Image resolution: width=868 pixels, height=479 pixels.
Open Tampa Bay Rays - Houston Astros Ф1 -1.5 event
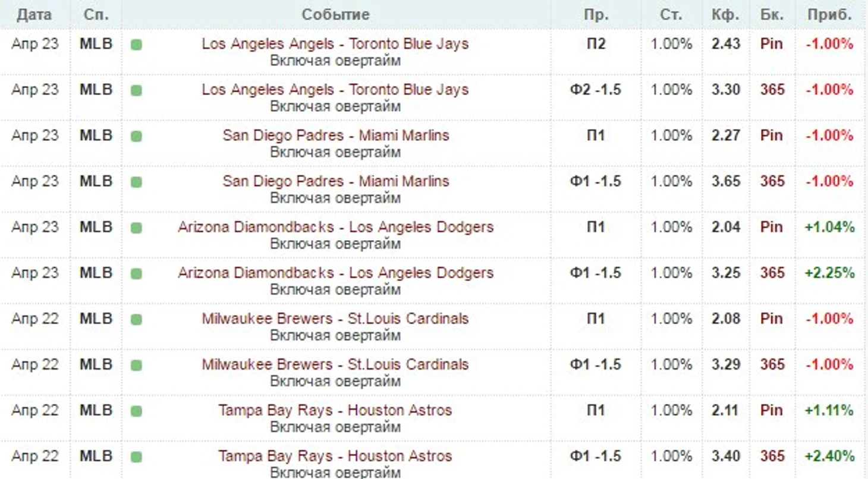tap(335, 456)
